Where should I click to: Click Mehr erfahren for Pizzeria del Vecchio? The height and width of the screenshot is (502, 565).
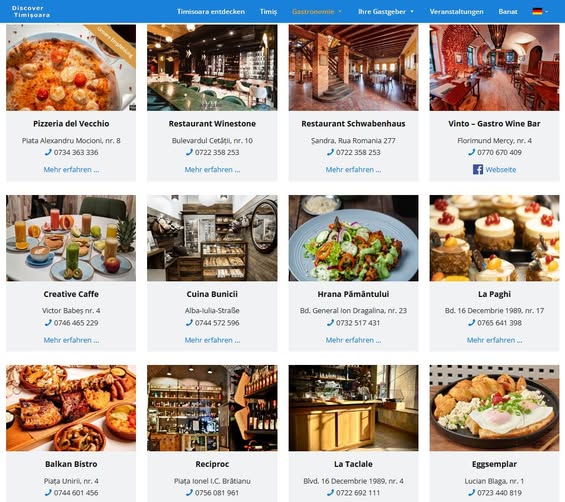71,169
